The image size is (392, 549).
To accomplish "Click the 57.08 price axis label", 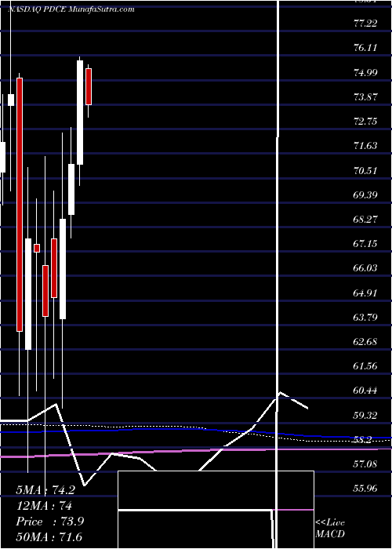I will click(365, 464).
